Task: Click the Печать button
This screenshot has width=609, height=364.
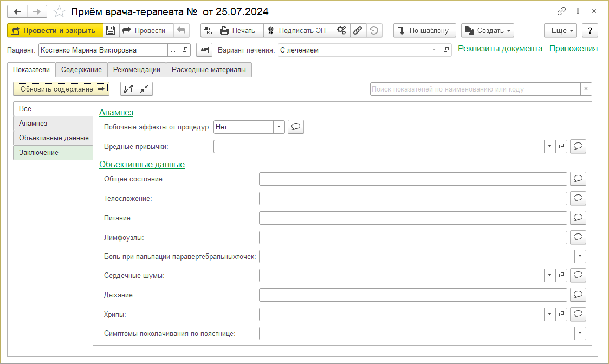Action: click(239, 30)
